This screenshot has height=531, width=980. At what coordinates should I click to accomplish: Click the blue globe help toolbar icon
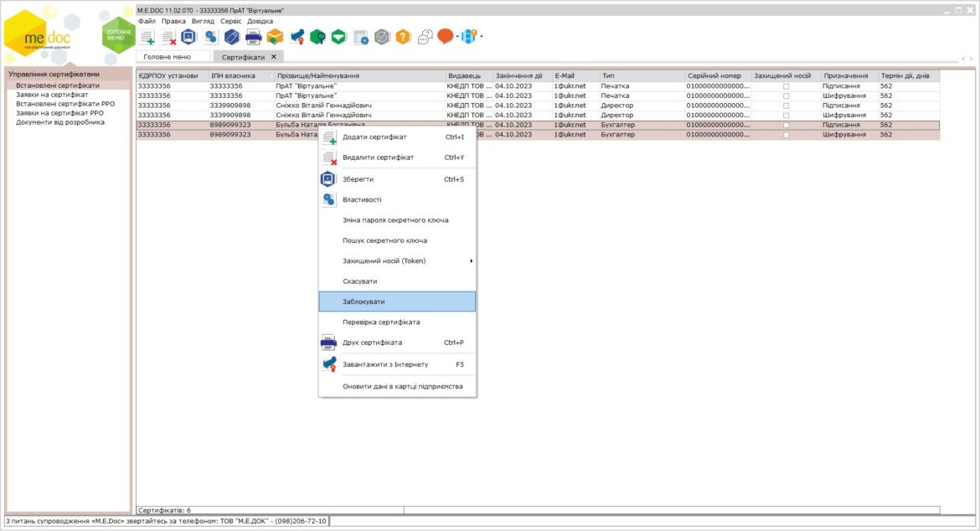coord(469,36)
